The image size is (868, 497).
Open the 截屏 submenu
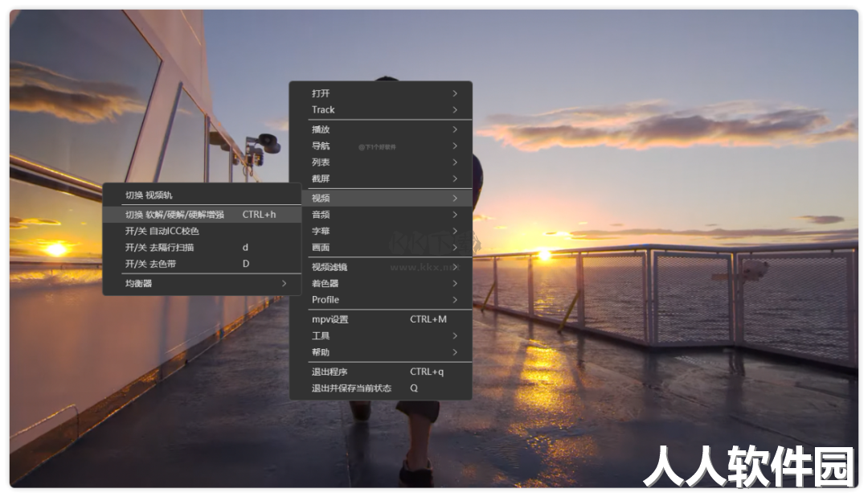coord(381,179)
